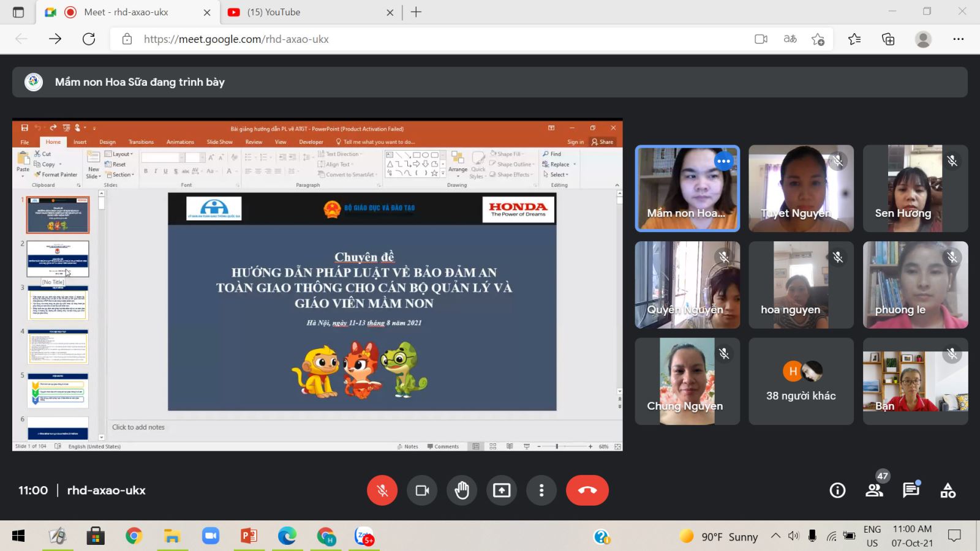This screenshot has height=551, width=980.
Task: Open more options three-dot menu in Meet
Action: pos(541,490)
